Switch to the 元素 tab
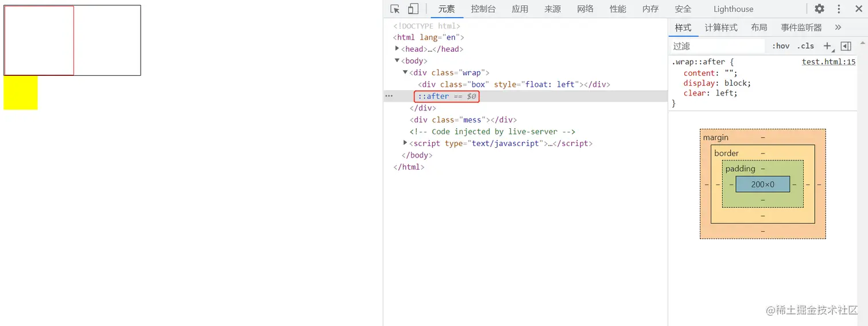Image resolution: width=868 pixels, height=326 pixels. (x=447, y=9)
